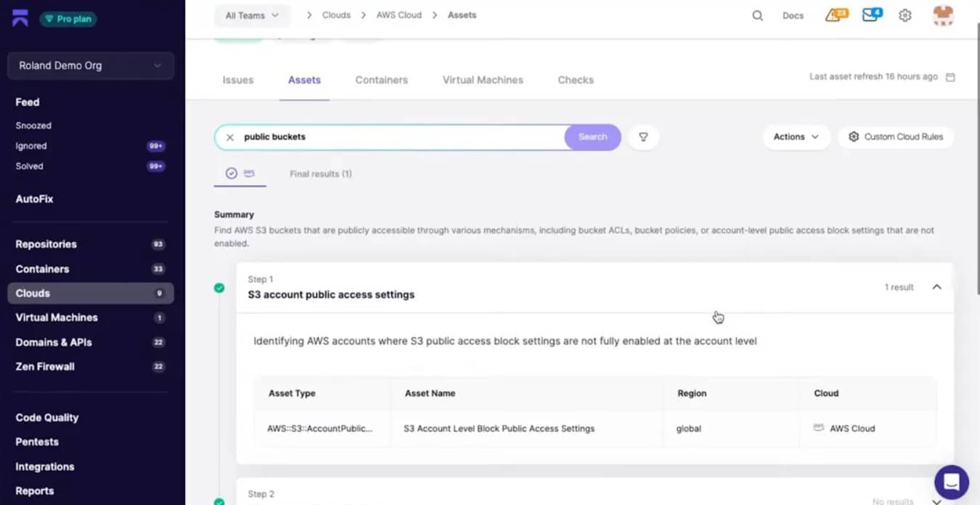Open Pentests in the sidebar
Image resolution: width=980 pixels, height=505 pixels.
click(37, 442)
